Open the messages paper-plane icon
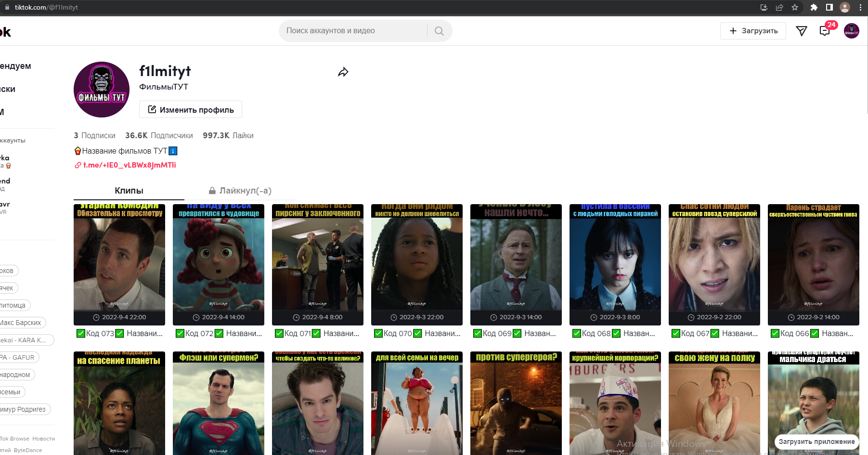Viewport: 868px width, 455px height. tap(802, 31)
